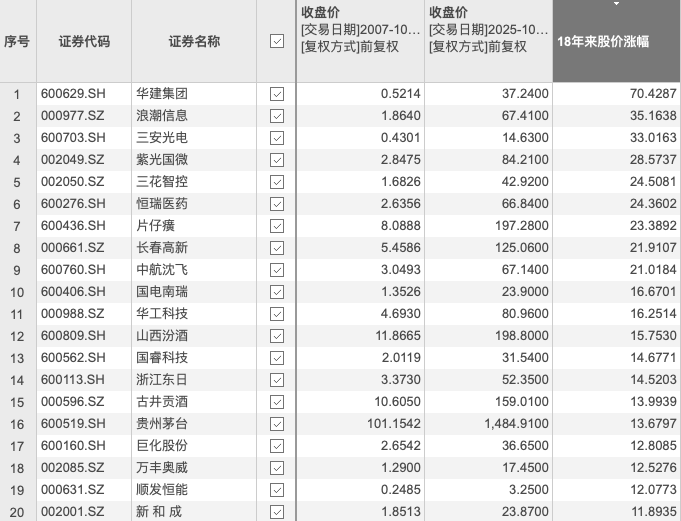This screenshot has height=521, width=681.
Task: Uncheck the checkbox for 华建集团 row
Action: point(277,94)
